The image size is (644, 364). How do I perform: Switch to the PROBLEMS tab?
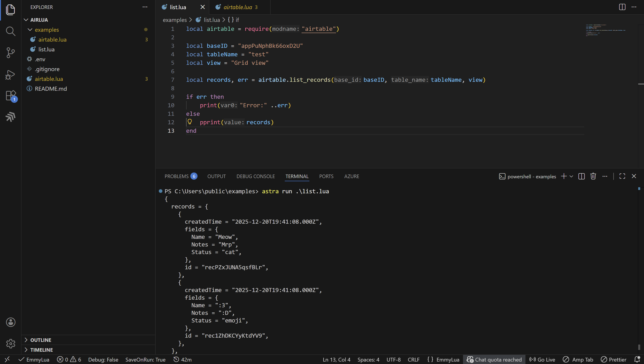[x=177, y=176]
